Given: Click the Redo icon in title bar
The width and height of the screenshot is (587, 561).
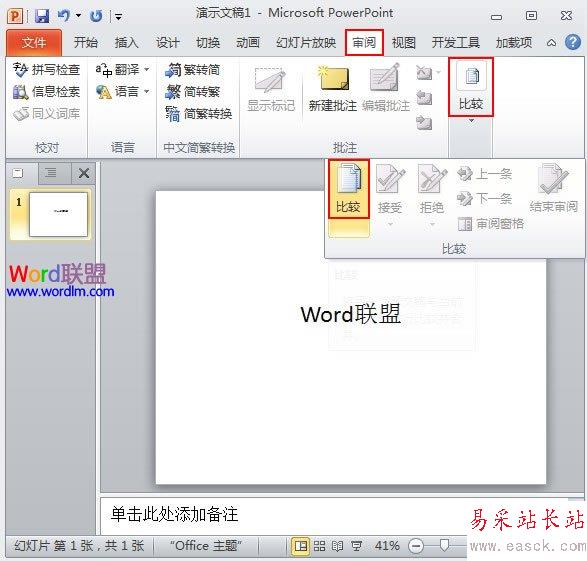Looking at the screenshot, I should (x=96, y=16).
